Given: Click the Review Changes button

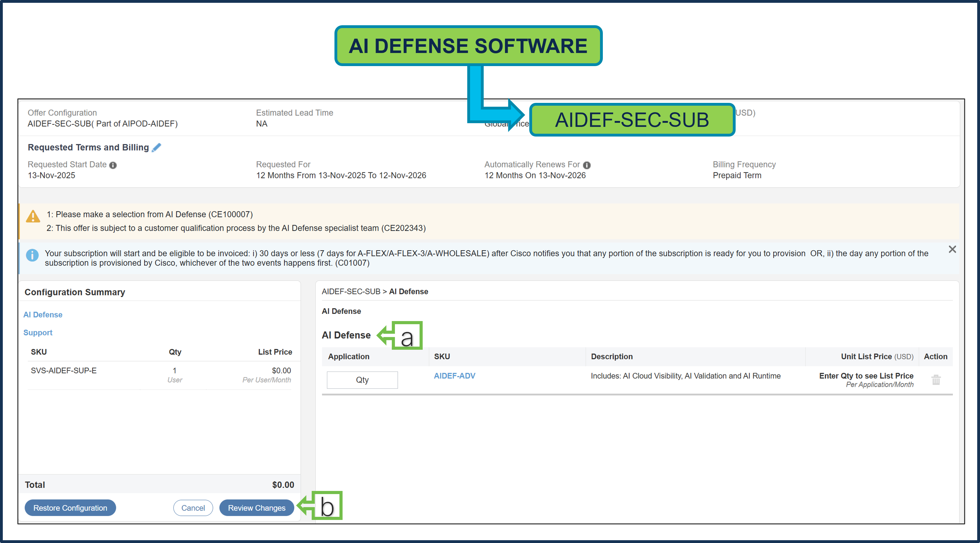Looking at the screenshot, I should (x=257, y=508).
